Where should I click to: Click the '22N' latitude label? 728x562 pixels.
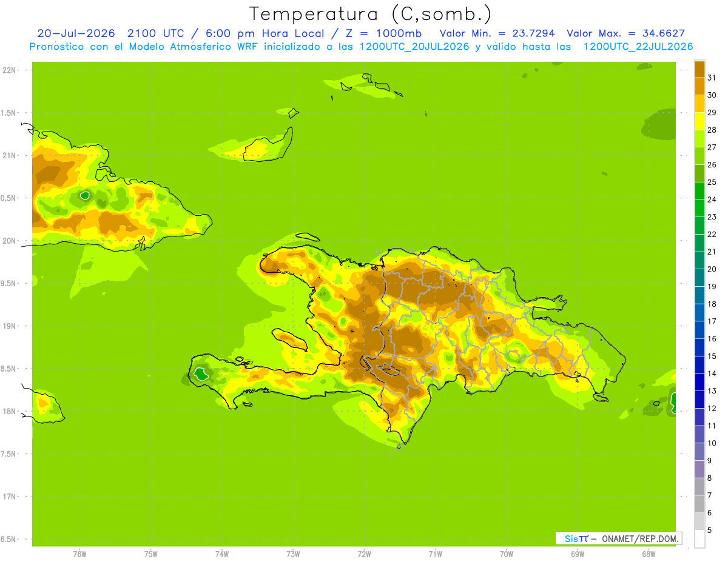[9, 70]
